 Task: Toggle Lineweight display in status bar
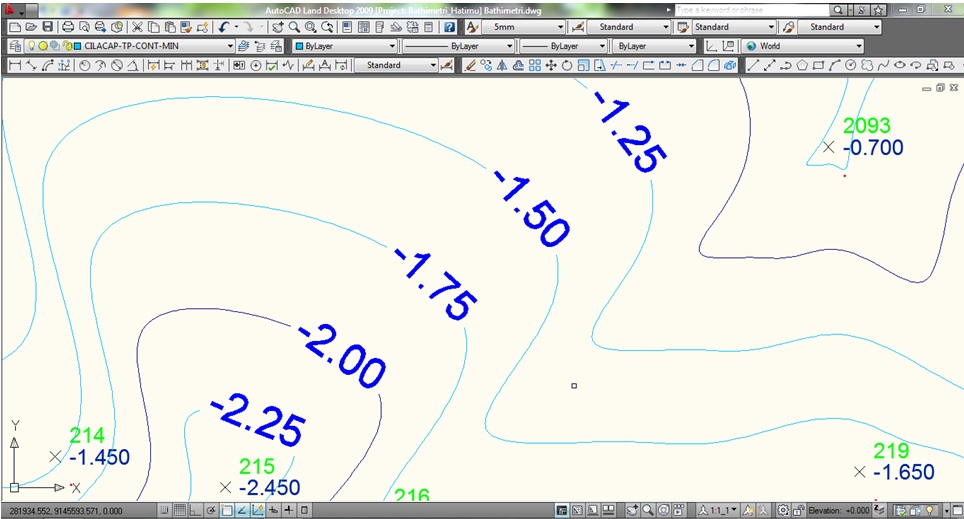pos(288,510)
